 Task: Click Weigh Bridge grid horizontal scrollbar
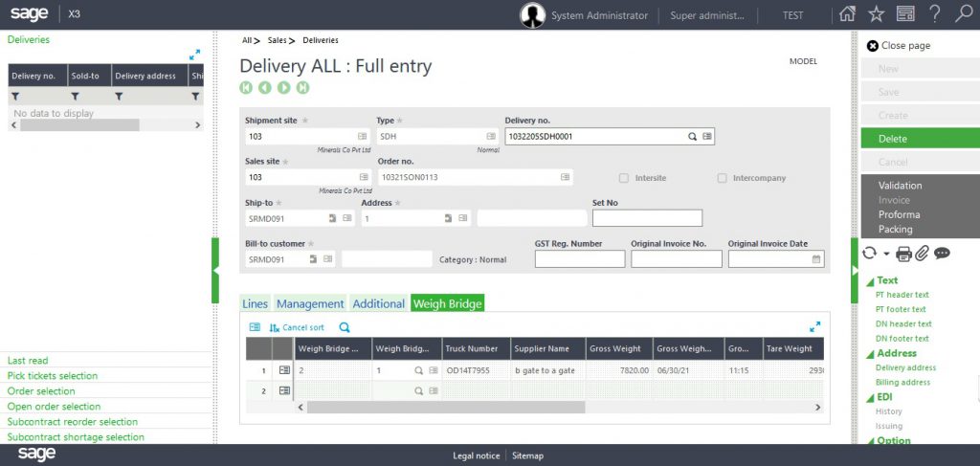446,408
